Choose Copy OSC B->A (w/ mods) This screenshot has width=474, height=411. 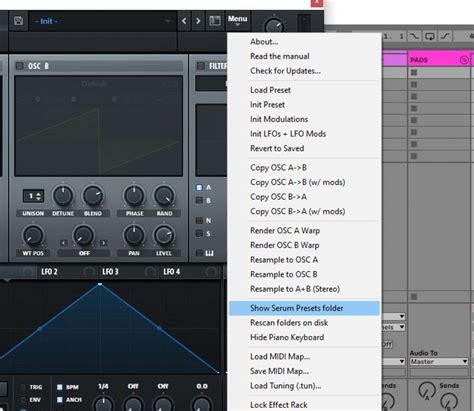click(304, 212)
